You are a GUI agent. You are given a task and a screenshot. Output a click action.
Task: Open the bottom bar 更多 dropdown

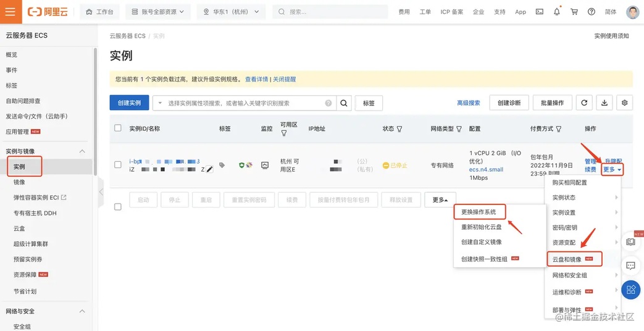click(440, 200)
